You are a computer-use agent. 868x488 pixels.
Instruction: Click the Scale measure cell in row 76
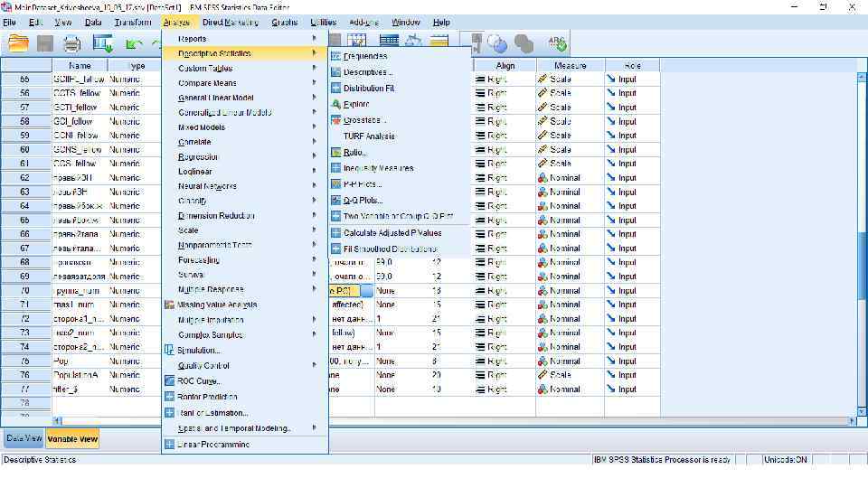point(571,375)
